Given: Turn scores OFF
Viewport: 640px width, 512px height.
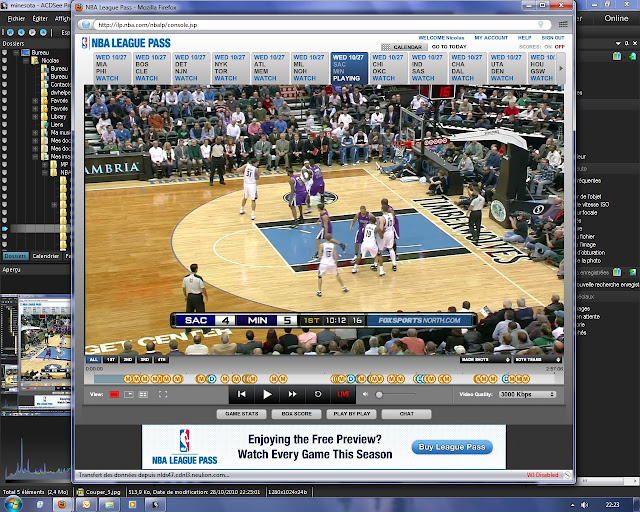Looking at the screenshot, I should pyautogui.click(x=560, y=47).
